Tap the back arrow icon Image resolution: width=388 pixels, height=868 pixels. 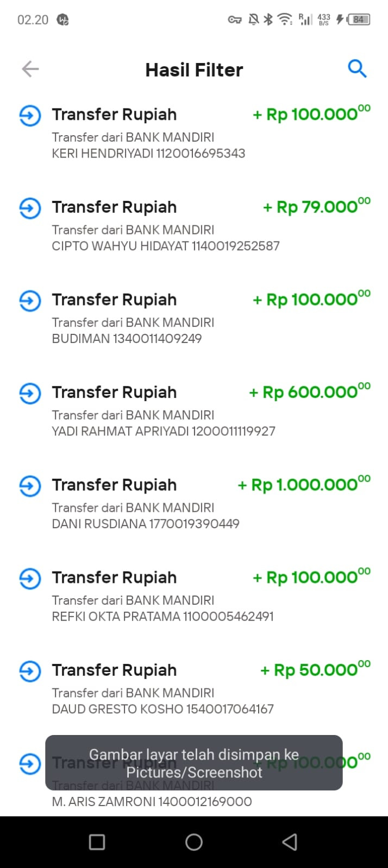pyautogui.click(x=30, y=69)
